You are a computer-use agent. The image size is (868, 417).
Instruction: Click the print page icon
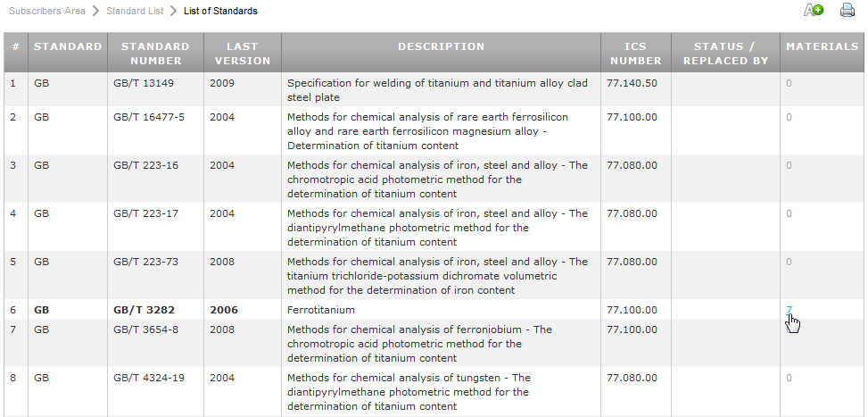click(x=847, y=11)
